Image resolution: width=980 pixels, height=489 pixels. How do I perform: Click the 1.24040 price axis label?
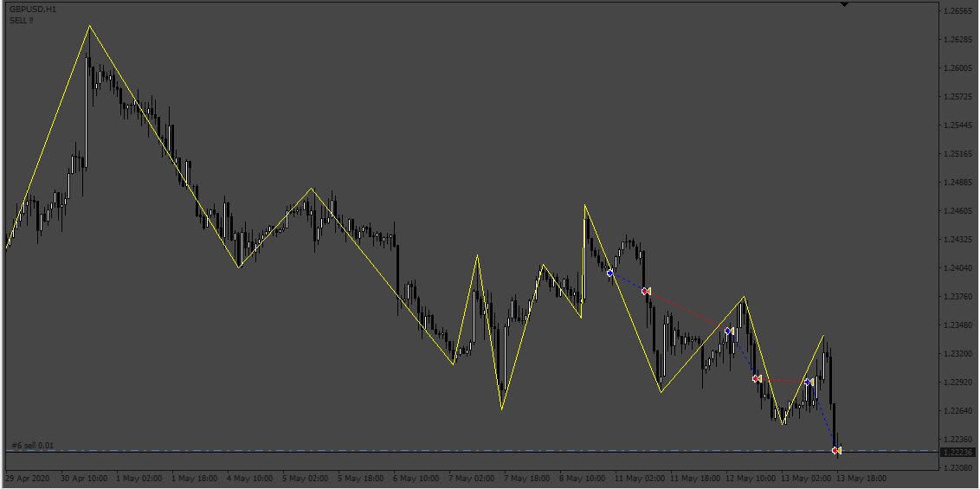pyautogui.click(x=957, y=268)
